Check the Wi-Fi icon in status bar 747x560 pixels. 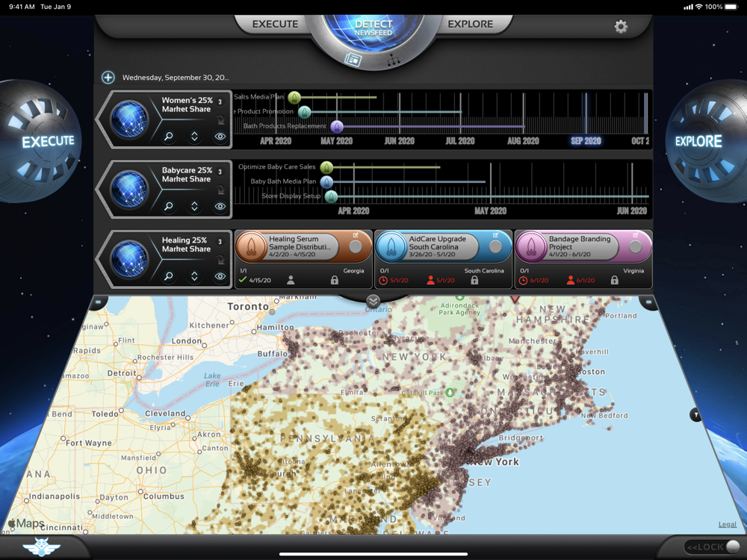click(699, 7)
